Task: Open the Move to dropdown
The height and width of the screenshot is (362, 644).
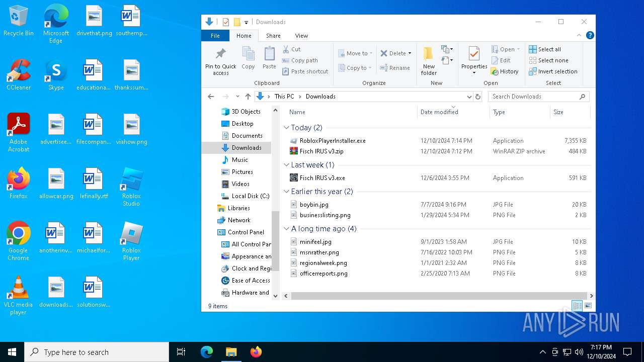Action: click(355, 53)
